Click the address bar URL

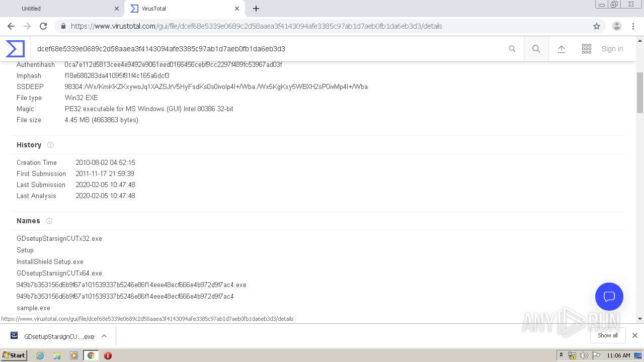[256, 26]
